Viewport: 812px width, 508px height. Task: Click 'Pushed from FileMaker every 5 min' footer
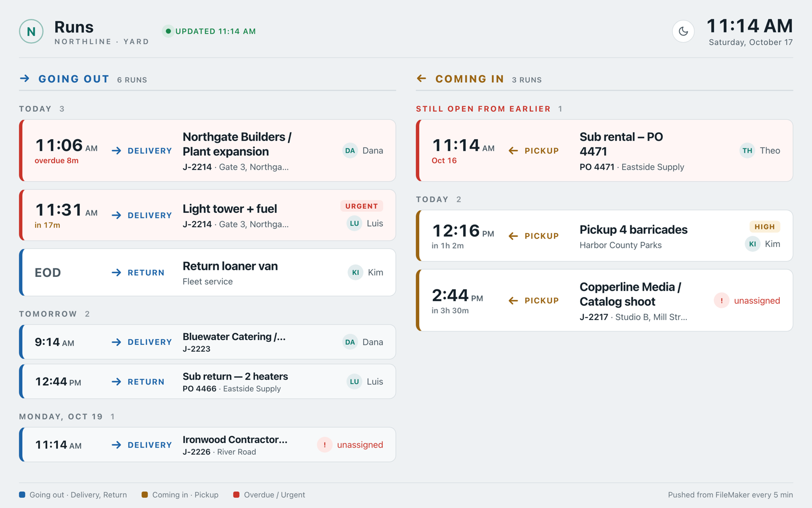click(730, 495)
